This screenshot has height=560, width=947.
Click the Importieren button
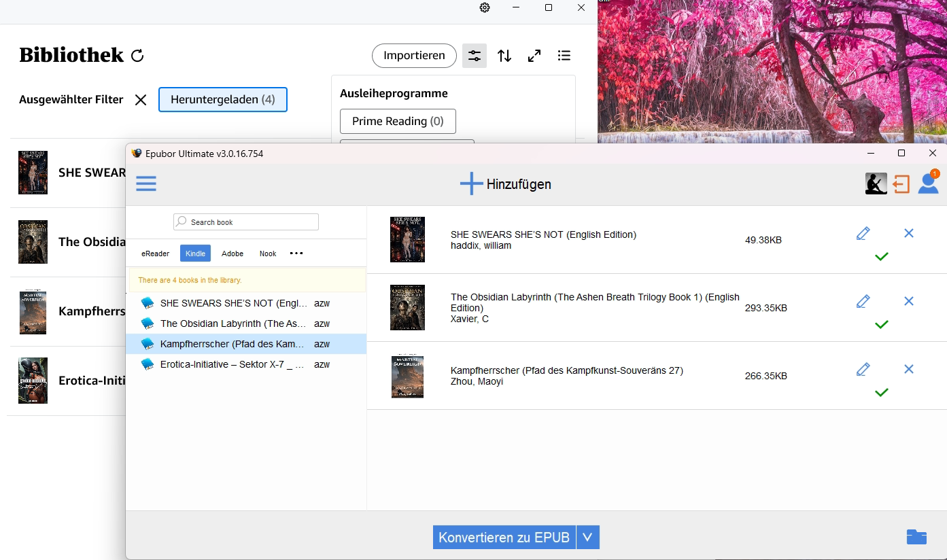pyautogui.click(x=414, y=56)
